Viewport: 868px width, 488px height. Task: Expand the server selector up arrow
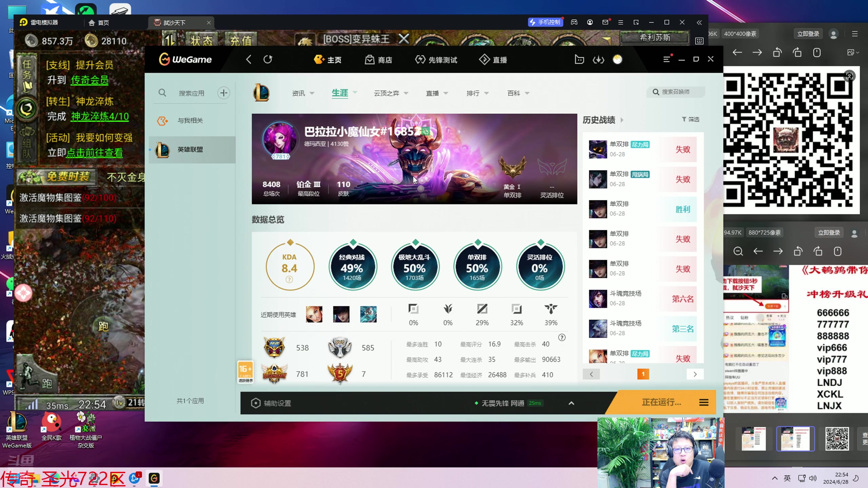[571, 403]
